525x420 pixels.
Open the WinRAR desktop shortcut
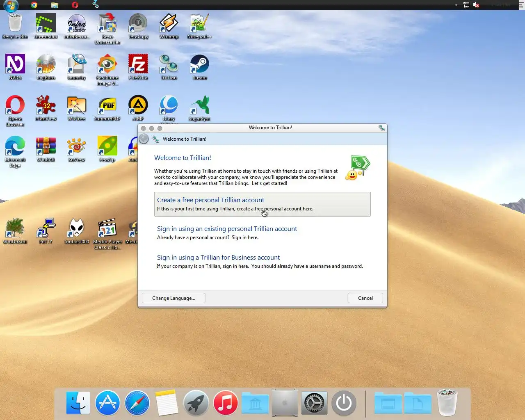tap(46, 149)
